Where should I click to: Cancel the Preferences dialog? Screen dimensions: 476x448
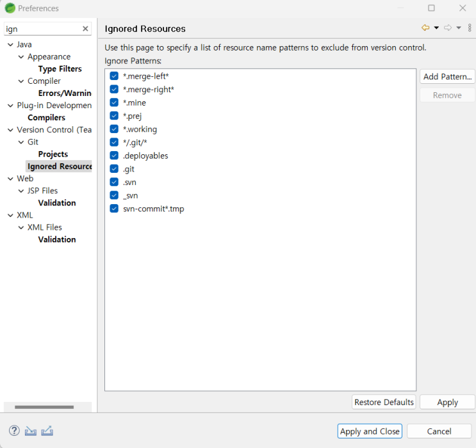pyautogui.click(x=439, y=431)
